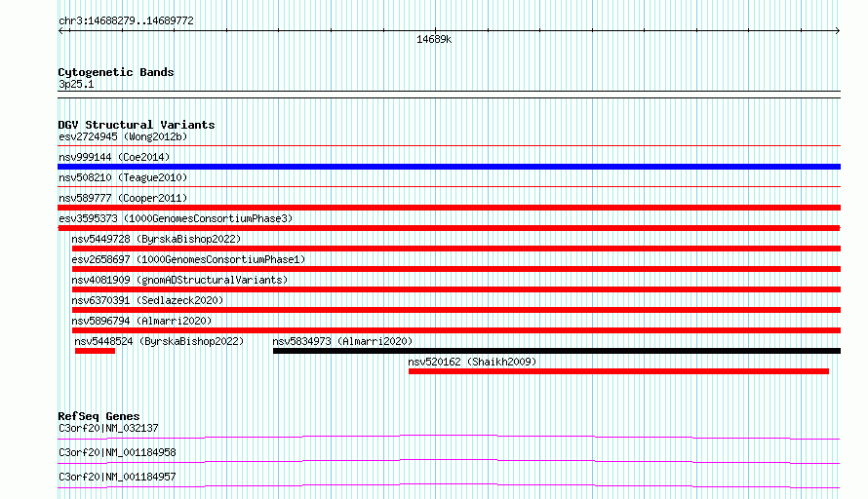Viewport: 868px width, 499px height.
Task: Open the nsv5834973 (Almarri2020) label
Action: (342, 341)
